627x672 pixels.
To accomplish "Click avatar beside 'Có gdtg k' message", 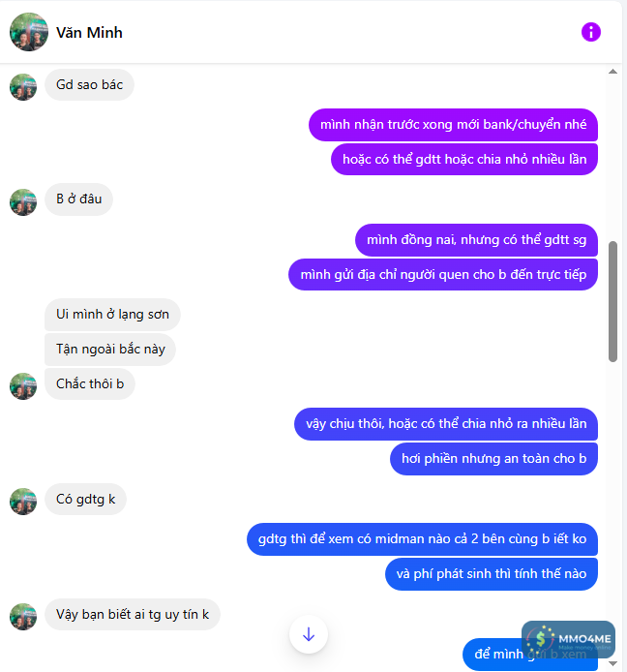I will 23,502.
